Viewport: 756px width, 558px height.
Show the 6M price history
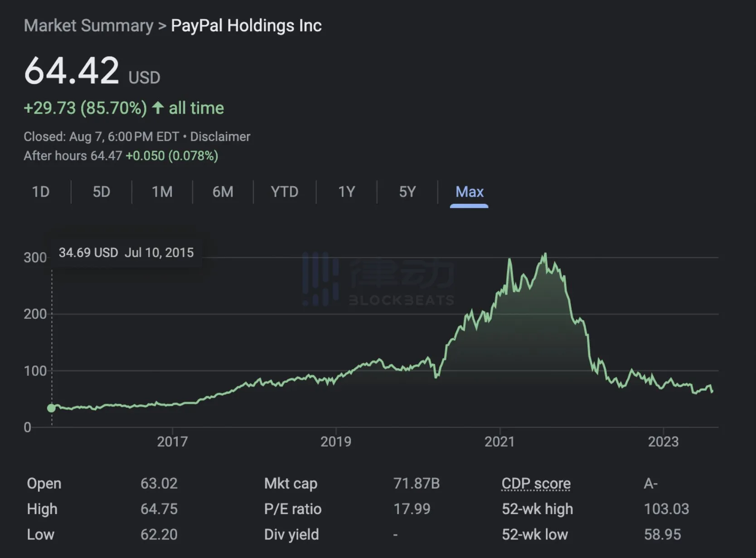223,192
